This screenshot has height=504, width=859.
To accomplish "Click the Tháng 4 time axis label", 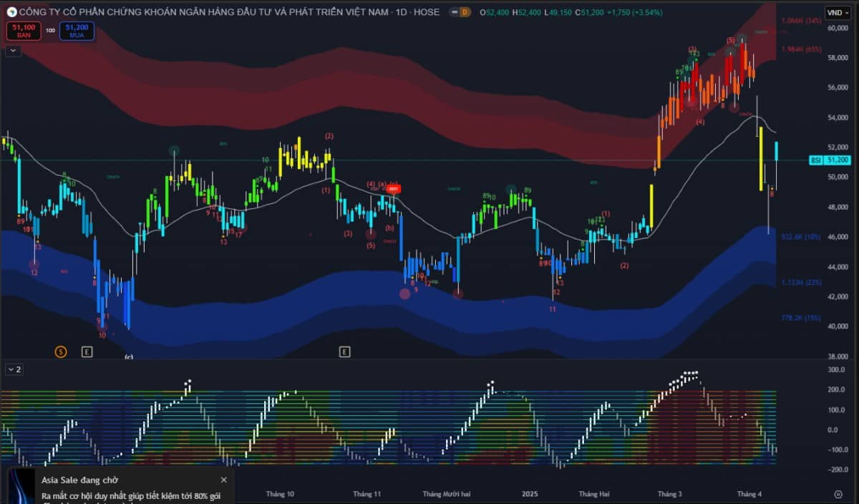I will (x=749, y=494).
